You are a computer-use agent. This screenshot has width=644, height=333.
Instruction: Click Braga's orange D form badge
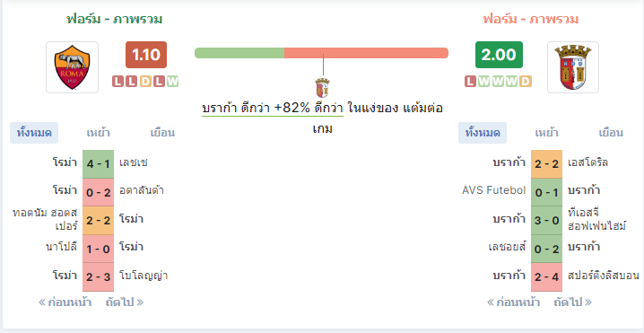[x=526, y=82]
